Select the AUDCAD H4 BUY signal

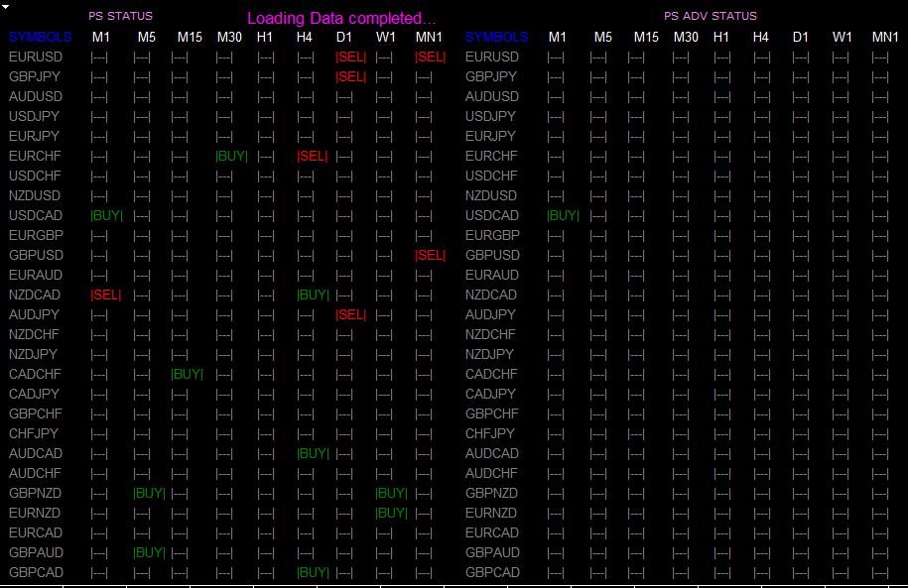click(313, 454)
